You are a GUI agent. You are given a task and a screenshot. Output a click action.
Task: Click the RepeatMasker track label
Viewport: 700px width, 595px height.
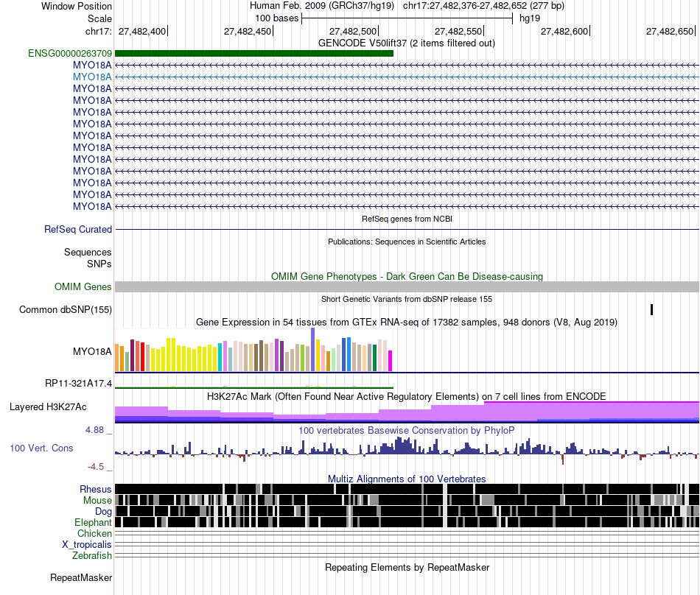click(x=81, y=577)
